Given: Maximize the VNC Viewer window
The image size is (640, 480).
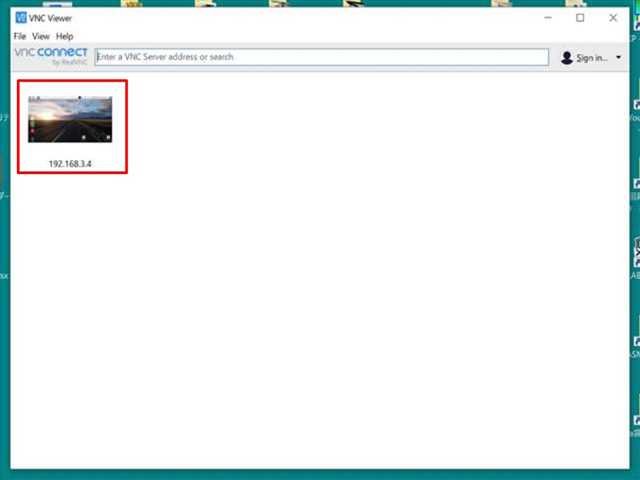Looking at the screenshot, I should pyautogui.click(x=580, y=18).
